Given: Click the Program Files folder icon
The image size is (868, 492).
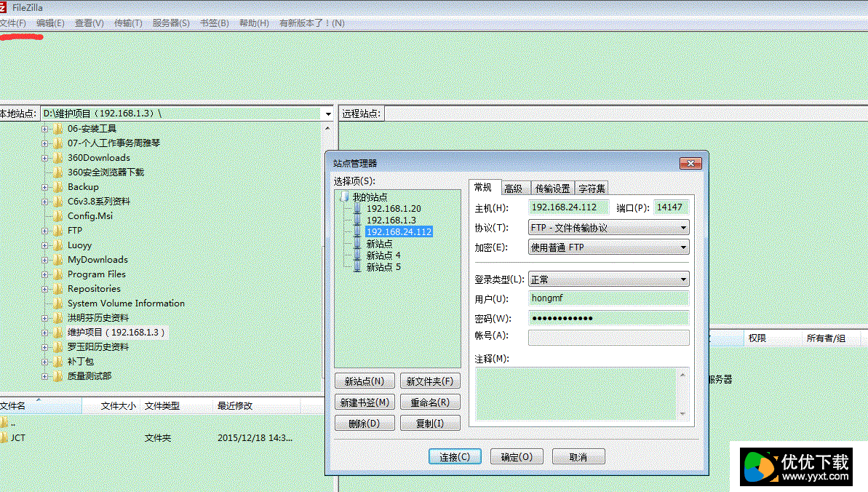Looking at the screenshot, I should (57, 274).
